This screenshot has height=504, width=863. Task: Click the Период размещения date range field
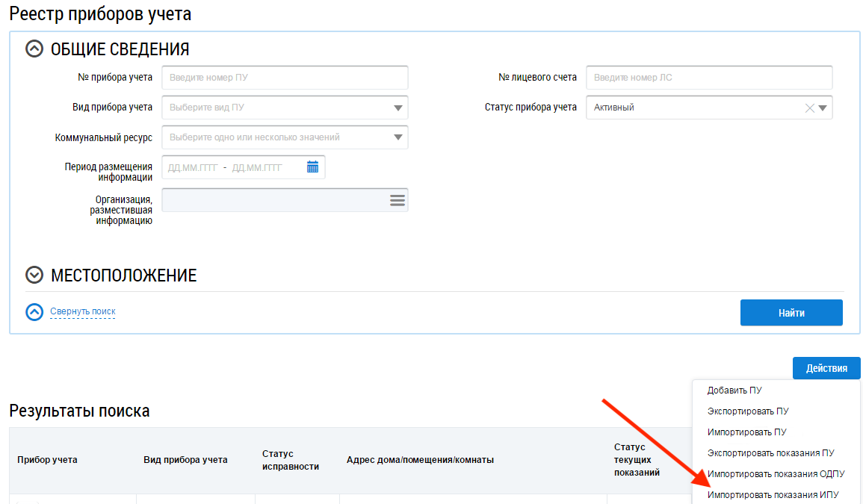[244, 167]
